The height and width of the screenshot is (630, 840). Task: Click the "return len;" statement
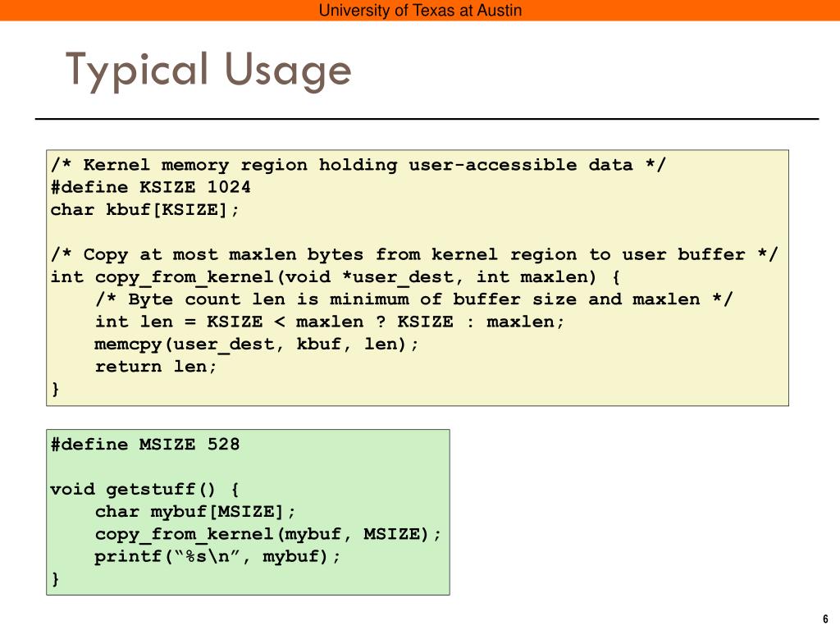(157, 366)
